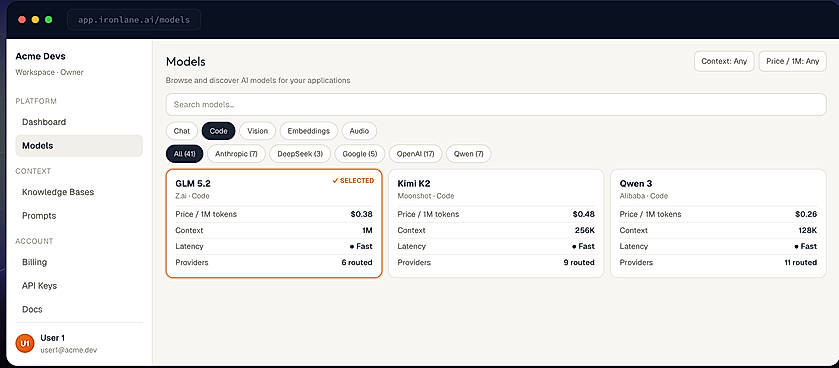Open the Context: Any filter
Screen dimensions: 839x368
(724, 62)
